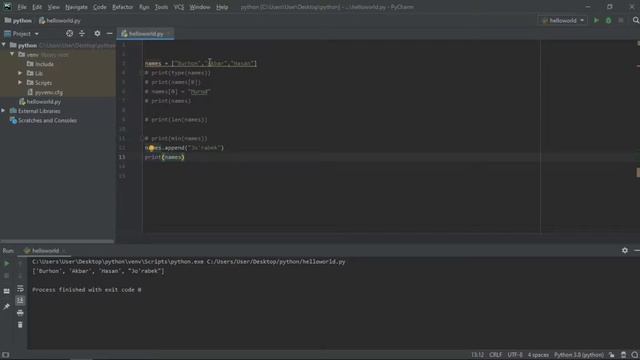This screenshot has width=640, height=360.
Task: Open the File menu
Action: (22, 7)
